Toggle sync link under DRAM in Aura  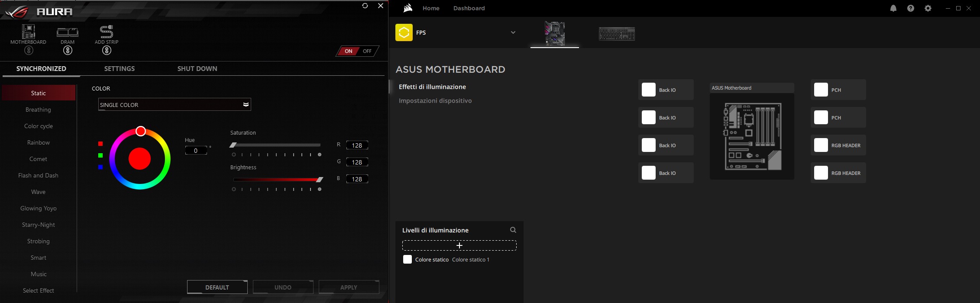tap(68, 51)
